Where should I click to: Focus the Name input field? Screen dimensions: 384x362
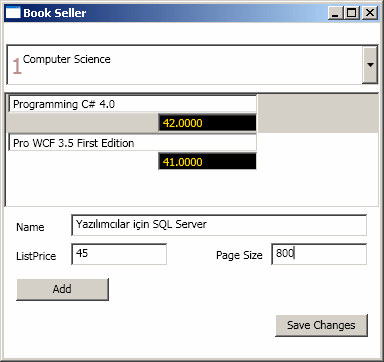(219, 225)
